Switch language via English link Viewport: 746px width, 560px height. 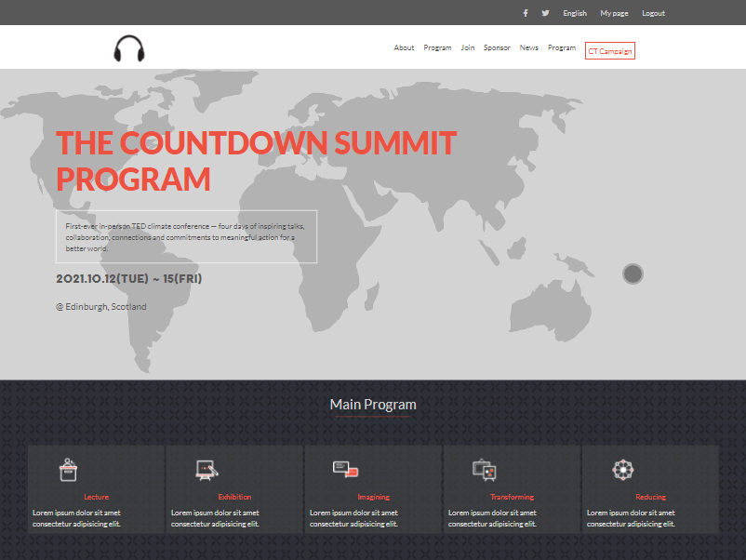point(575,13)
